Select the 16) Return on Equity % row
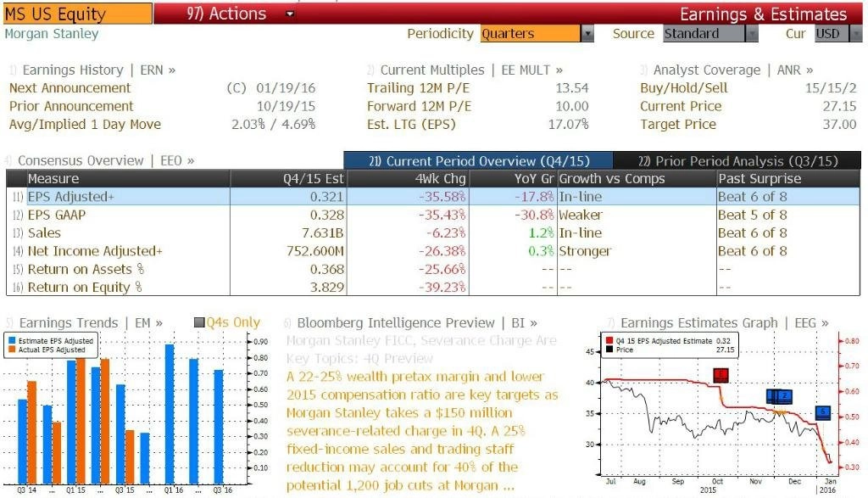This screenshot has height=498, width=868. coord(433,288)
